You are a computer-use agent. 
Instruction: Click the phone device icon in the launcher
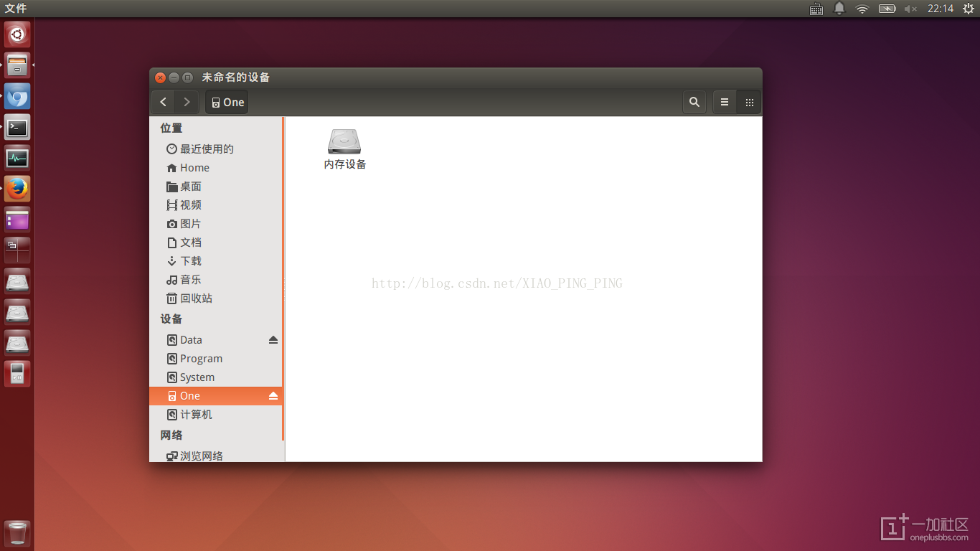coord(17,374)
